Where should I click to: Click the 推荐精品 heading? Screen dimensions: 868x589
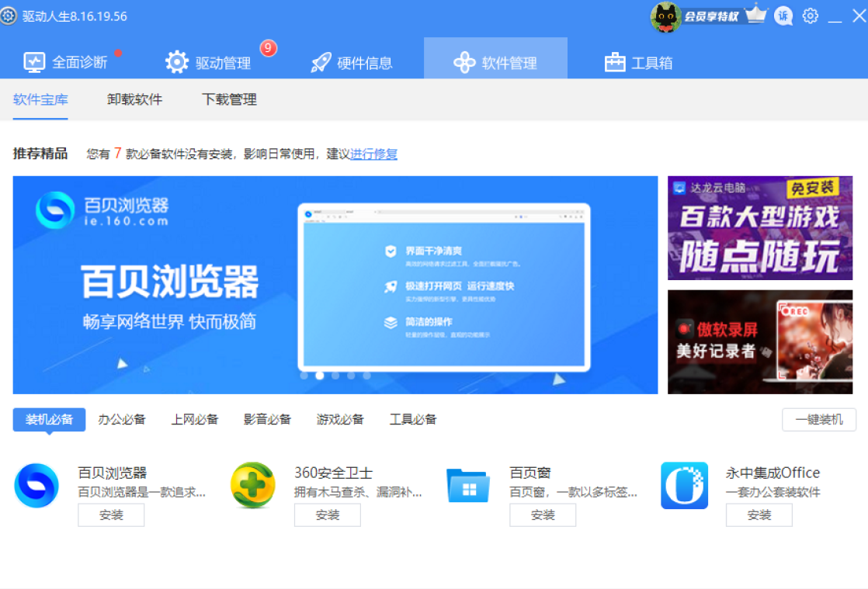[40, 154]
